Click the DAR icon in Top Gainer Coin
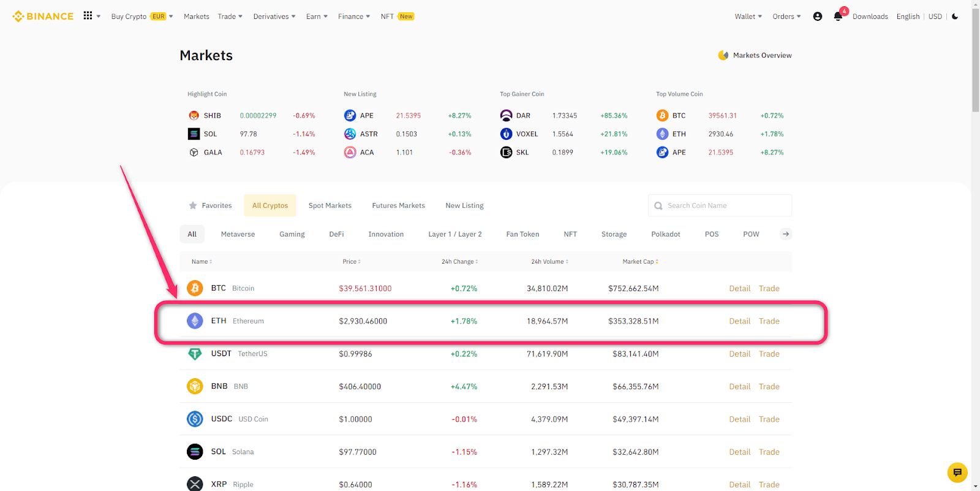Image resolution: width=980 pixels, height=491 pixels. 507,115
